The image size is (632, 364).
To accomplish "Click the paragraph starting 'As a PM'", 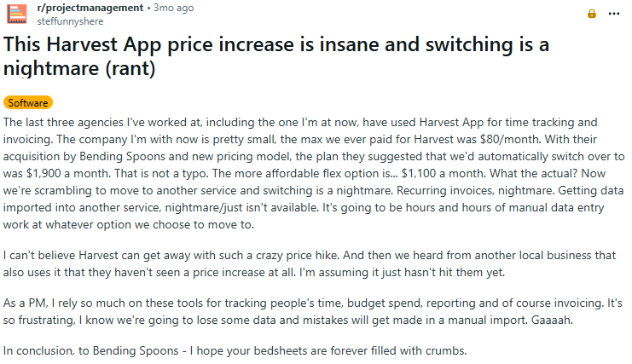I will tap(313, 311).
